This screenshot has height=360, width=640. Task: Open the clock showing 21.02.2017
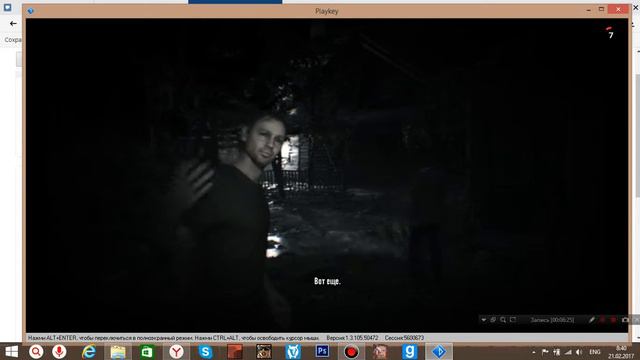point(621,352)
